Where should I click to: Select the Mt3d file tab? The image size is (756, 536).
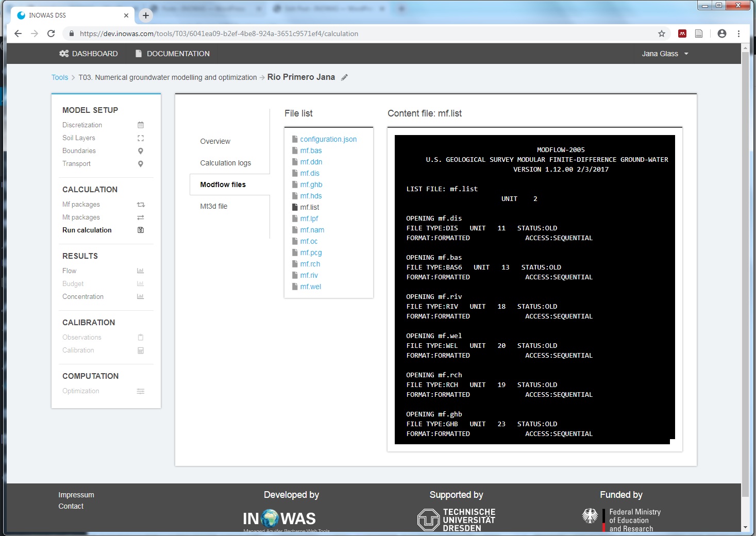pos(213,206)
